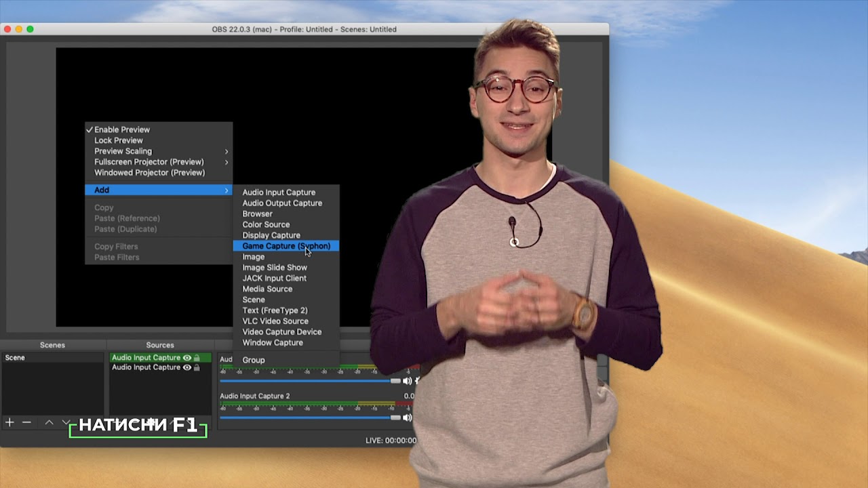Choose Scene from the Add submenu
Screen dimensions: 868x488
(286, 300)
